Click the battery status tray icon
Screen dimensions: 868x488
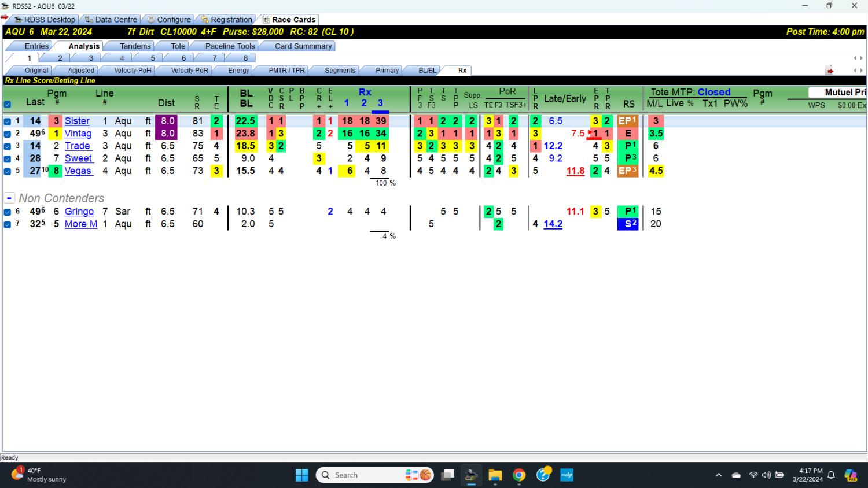point(779,475)
